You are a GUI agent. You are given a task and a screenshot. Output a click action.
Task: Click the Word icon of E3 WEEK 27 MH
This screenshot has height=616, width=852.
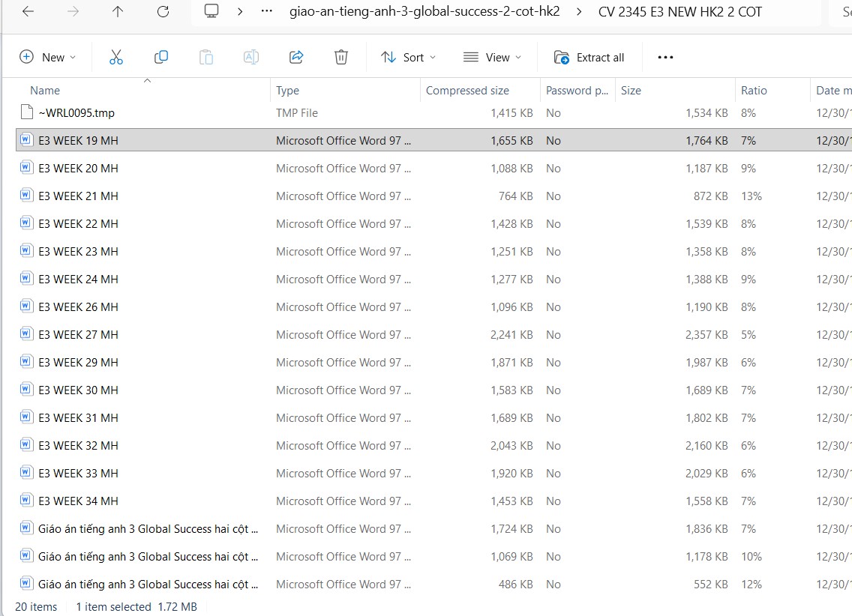click(x=26, y=334)
